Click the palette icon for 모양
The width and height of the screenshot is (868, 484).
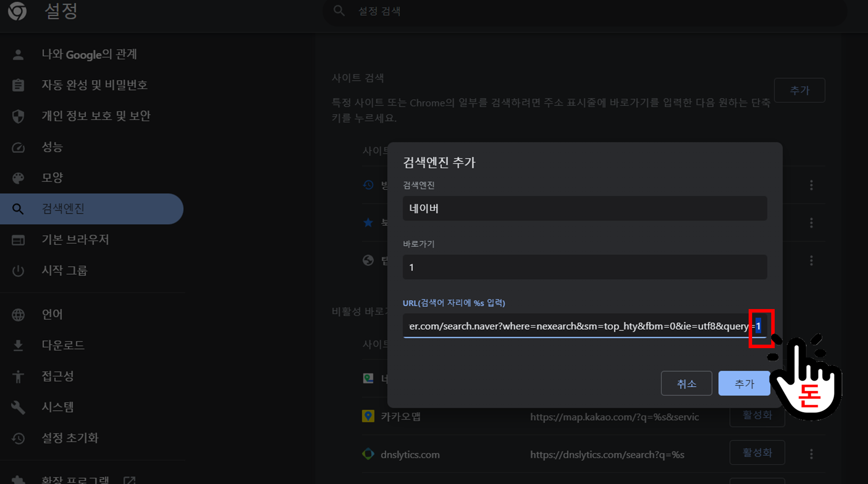point(18,178)
